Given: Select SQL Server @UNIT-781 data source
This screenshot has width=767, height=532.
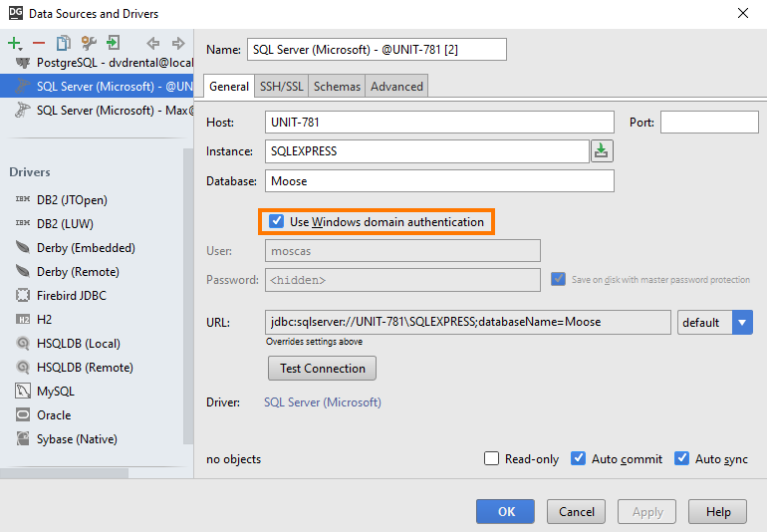Looking at the screenshot, I should (x=97, y=86).
